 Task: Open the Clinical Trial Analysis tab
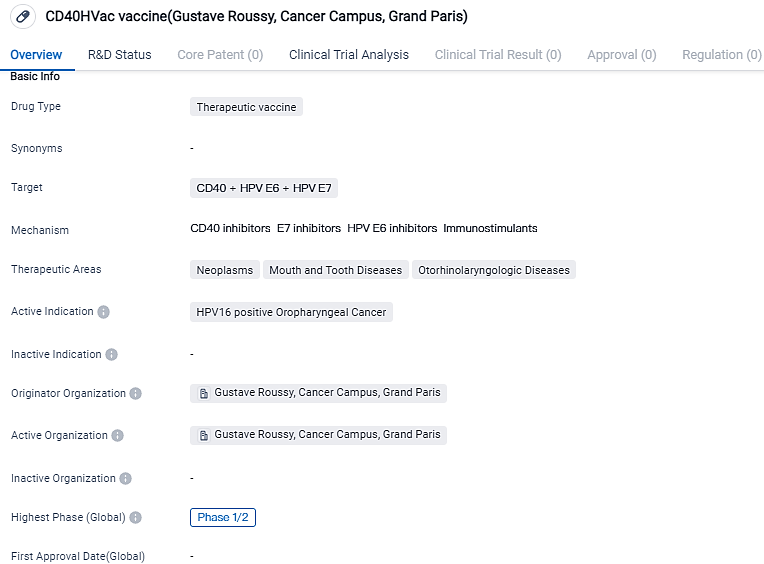click(x=349, y=55)
